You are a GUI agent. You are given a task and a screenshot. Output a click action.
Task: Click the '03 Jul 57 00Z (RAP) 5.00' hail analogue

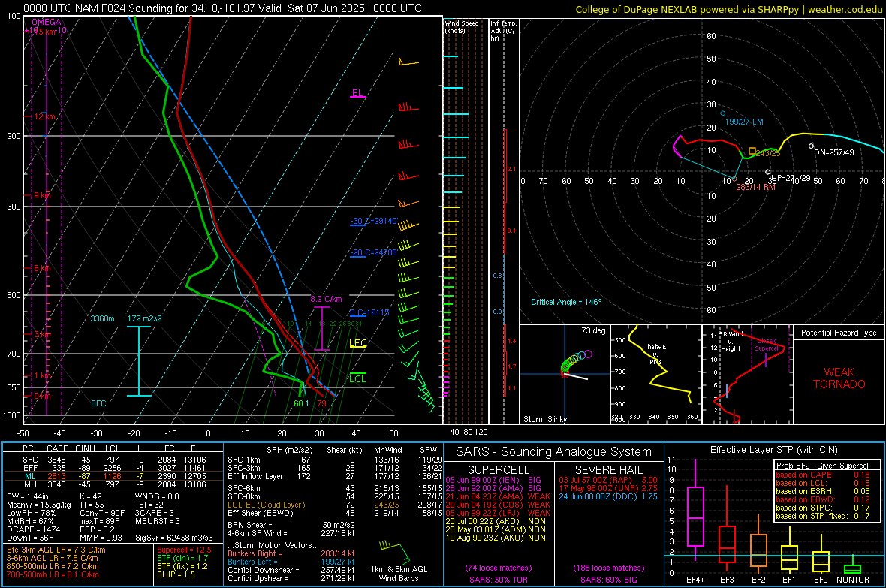[x=608, y=480]
